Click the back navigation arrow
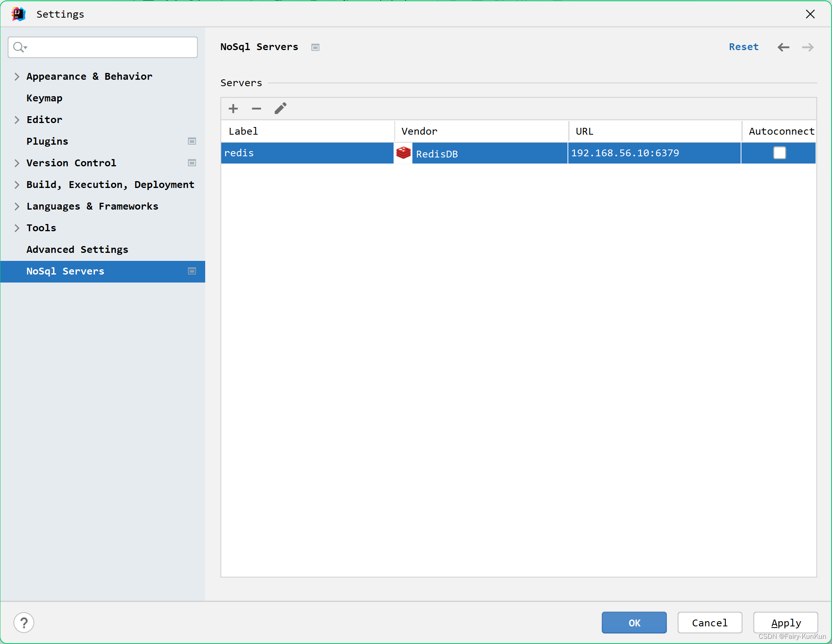 783,47
